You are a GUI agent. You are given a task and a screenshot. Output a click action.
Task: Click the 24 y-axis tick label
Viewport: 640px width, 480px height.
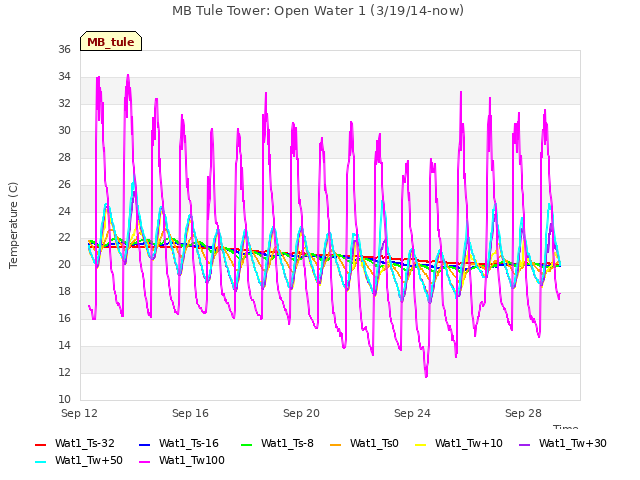coord(64,211)
